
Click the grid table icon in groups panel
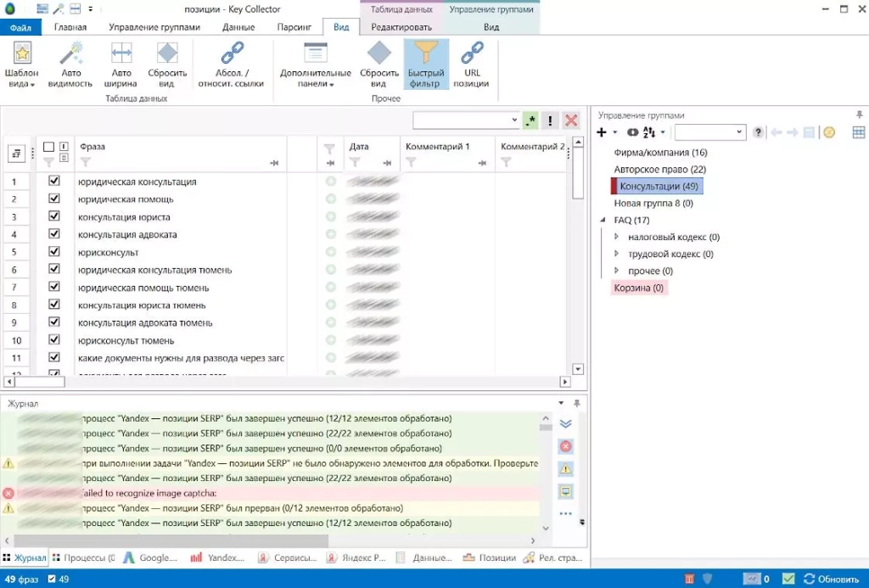(x=859, y=132)
